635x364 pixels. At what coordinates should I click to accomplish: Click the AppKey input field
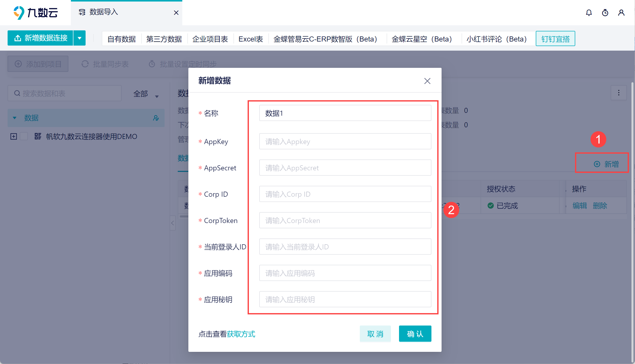click(345, 141)
